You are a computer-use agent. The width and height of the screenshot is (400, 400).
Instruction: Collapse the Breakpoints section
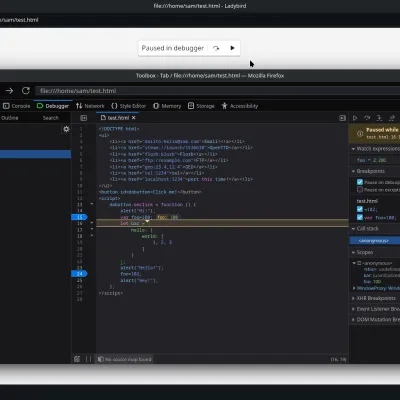[x=375, y=171]
